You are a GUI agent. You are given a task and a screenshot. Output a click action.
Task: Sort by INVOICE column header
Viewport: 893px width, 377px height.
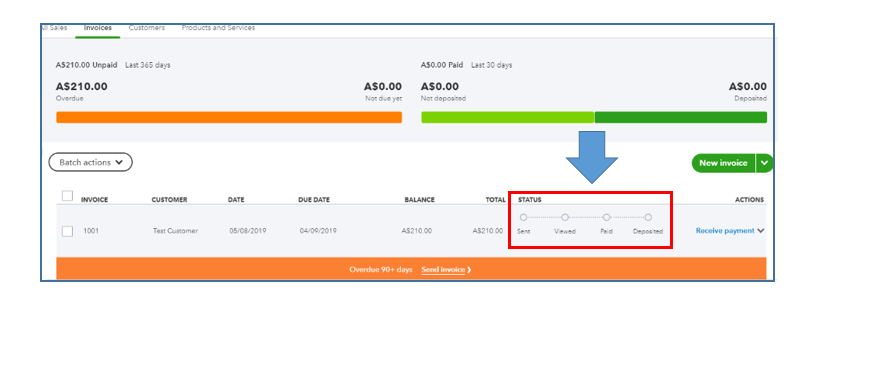(95, 200)
